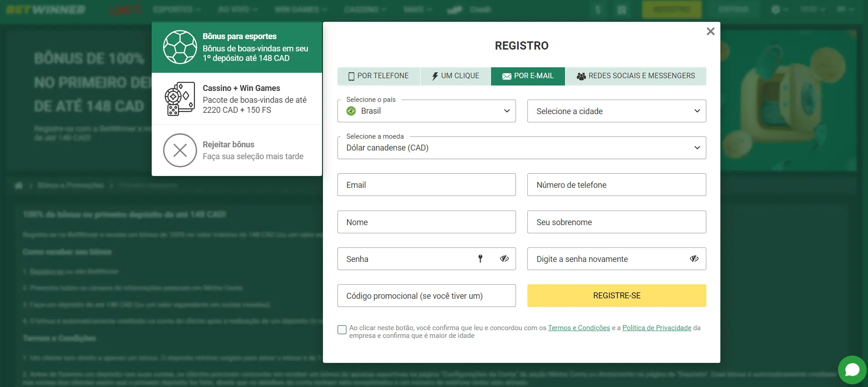Click the chevron arrow in currency dropdown
This screenshot has height=387, width=868.
697,148
